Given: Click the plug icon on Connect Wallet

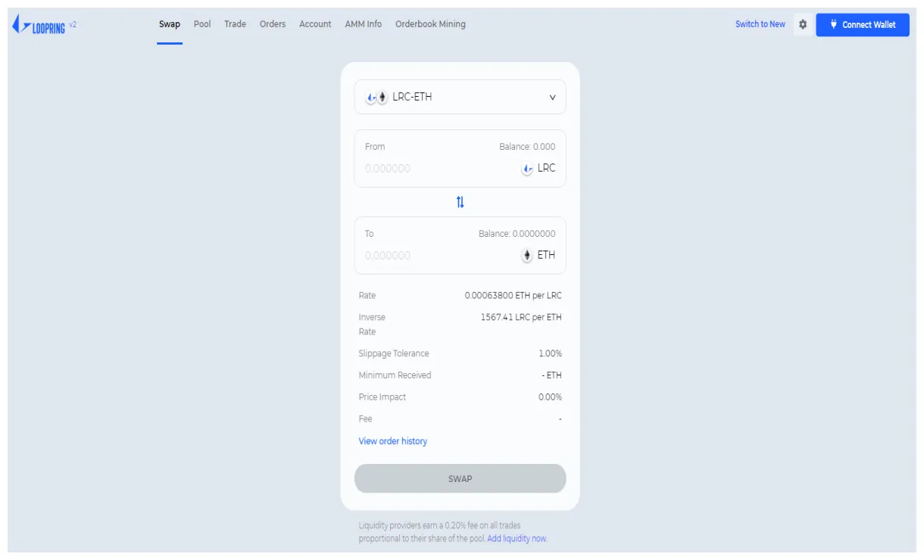Looking at the screenshot, I should 832,24.
